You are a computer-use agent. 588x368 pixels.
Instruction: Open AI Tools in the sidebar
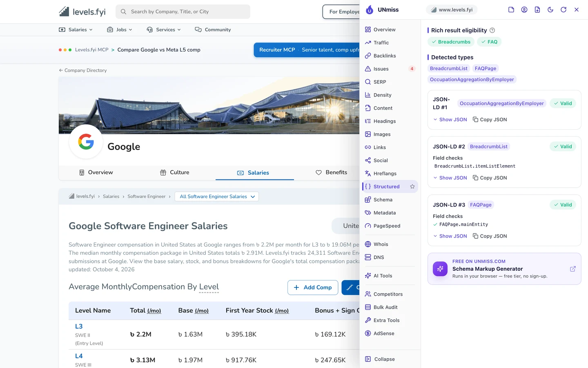pyautogui.click(x=390, y=276)
